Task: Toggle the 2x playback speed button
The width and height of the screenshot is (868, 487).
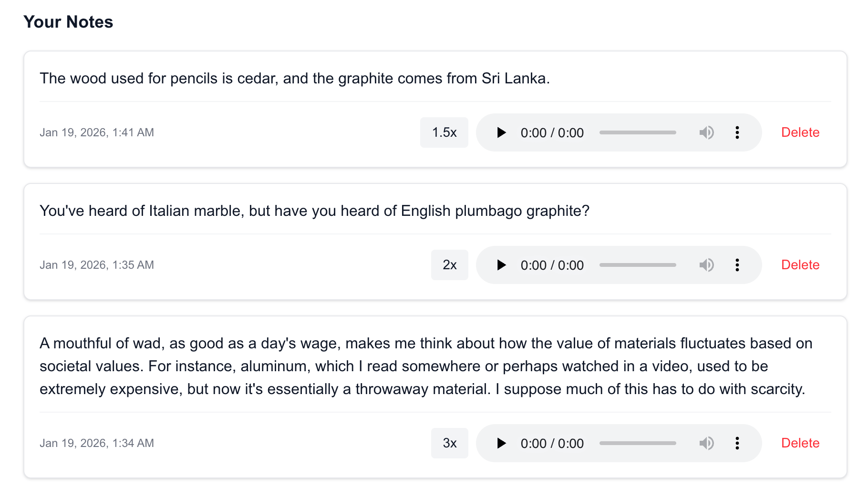Action: pos(449,265)
